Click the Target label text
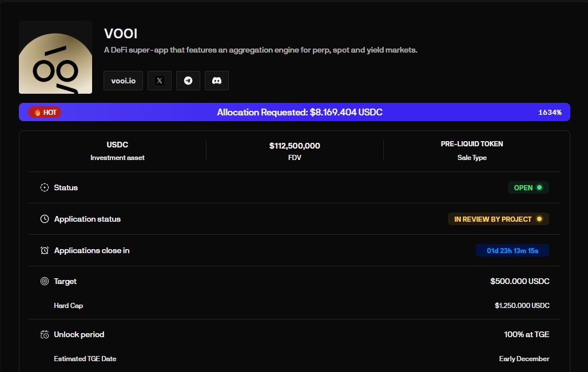 [x=65, y=281]
